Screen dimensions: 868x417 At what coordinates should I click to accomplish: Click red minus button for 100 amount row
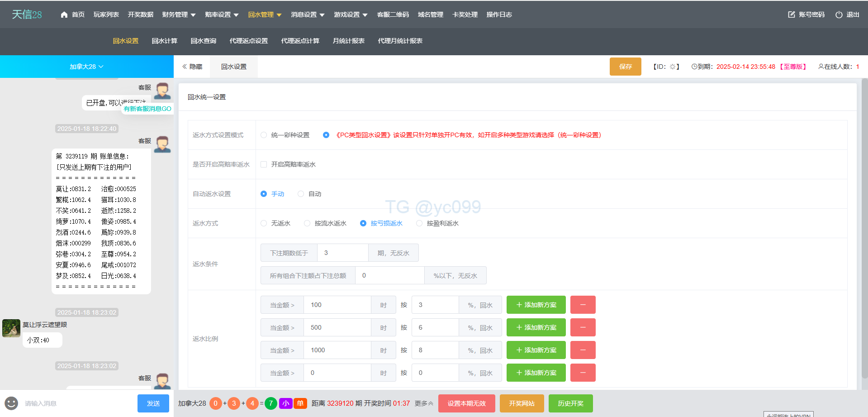click(583, 305)
